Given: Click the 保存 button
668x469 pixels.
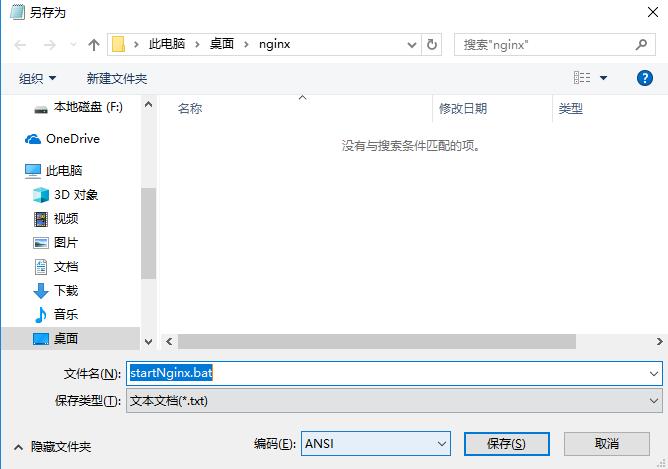Looking at the screenshot, I should [506, 443].
